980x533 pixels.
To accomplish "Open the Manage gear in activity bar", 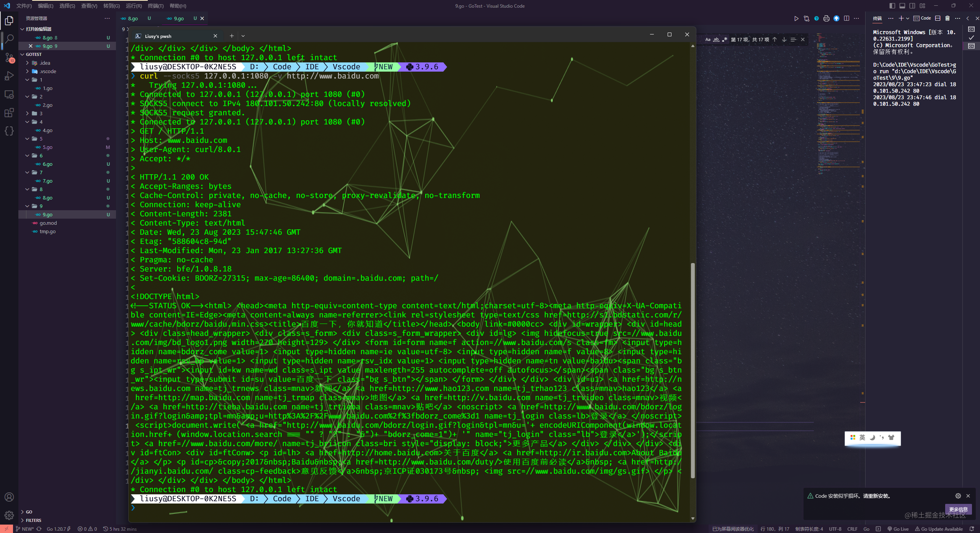I will coord(9,515).
